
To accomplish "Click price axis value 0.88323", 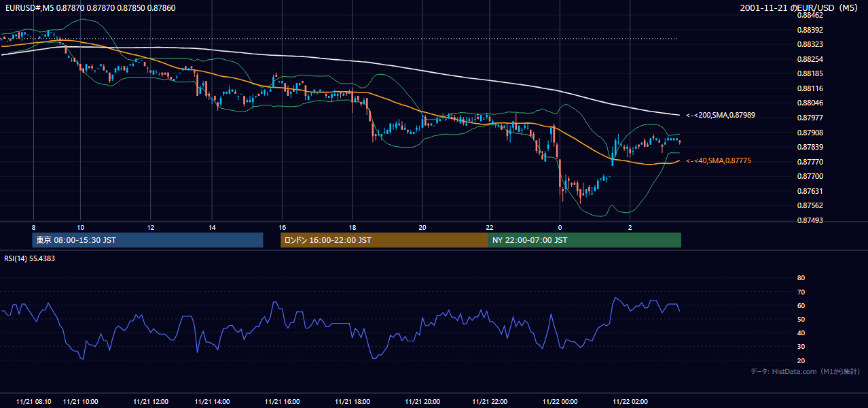I will (810, 44).
